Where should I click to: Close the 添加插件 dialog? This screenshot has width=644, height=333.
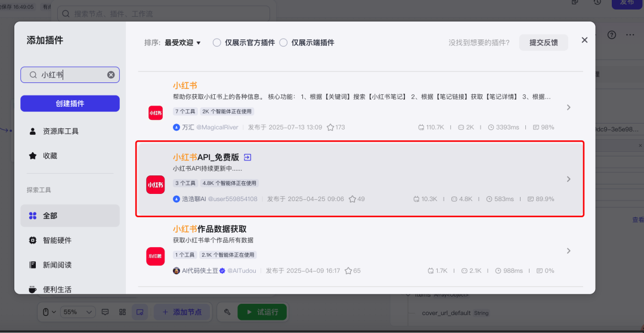point(584,40)
